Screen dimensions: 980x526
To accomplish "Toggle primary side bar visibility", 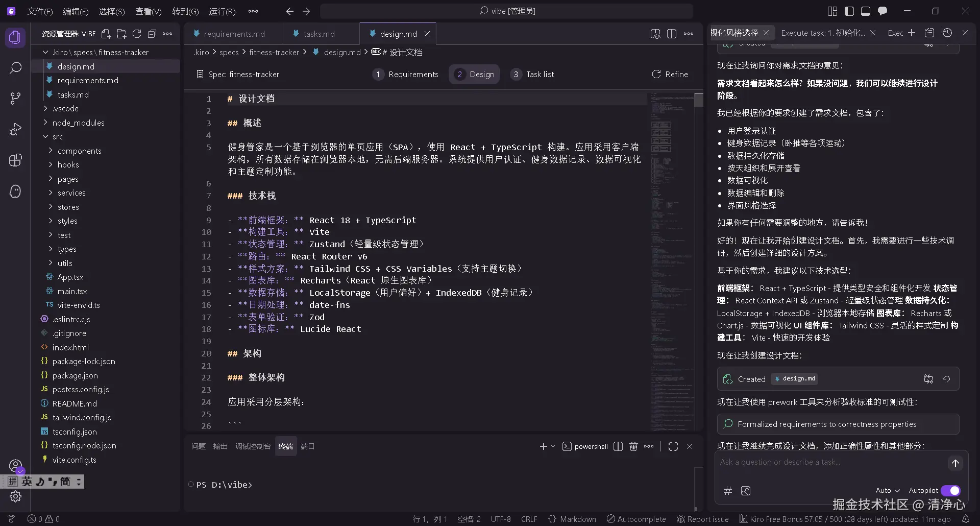I will 849,11.
